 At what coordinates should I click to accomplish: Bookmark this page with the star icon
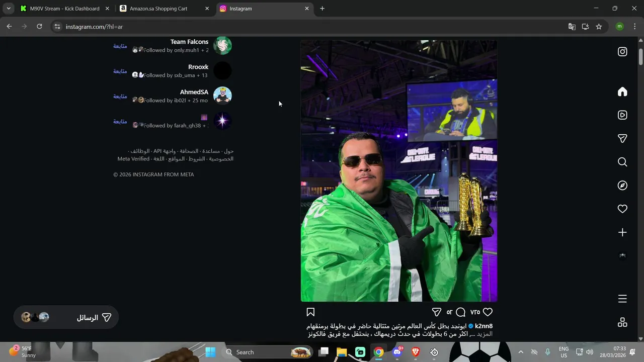point(599,27)
